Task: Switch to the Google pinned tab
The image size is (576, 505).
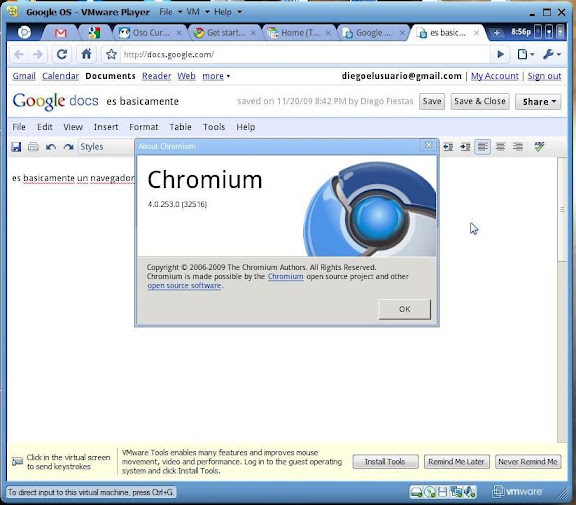Action: point(94,33)
